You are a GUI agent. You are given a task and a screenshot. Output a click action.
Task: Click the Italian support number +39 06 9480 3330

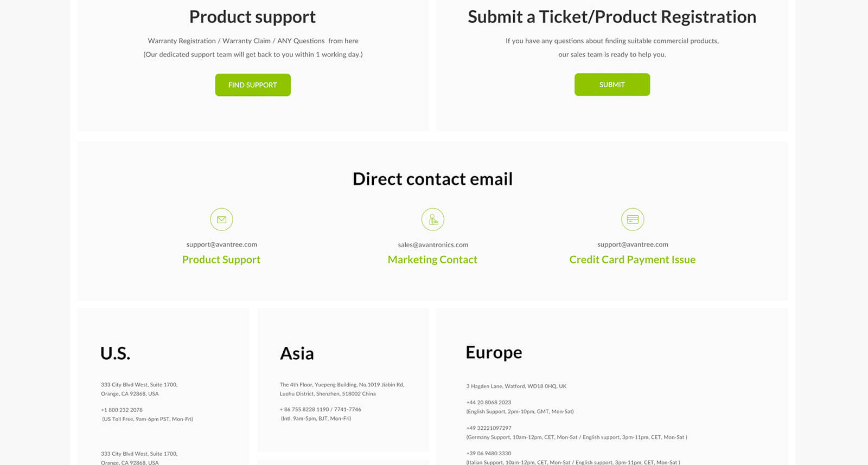point(489,454)
